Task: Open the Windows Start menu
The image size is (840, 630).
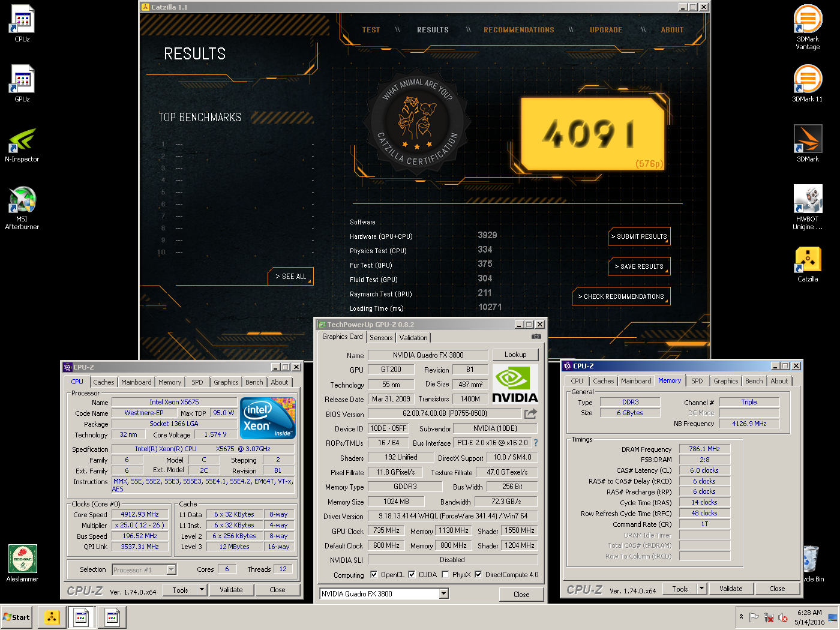Action: click(16, 617)
